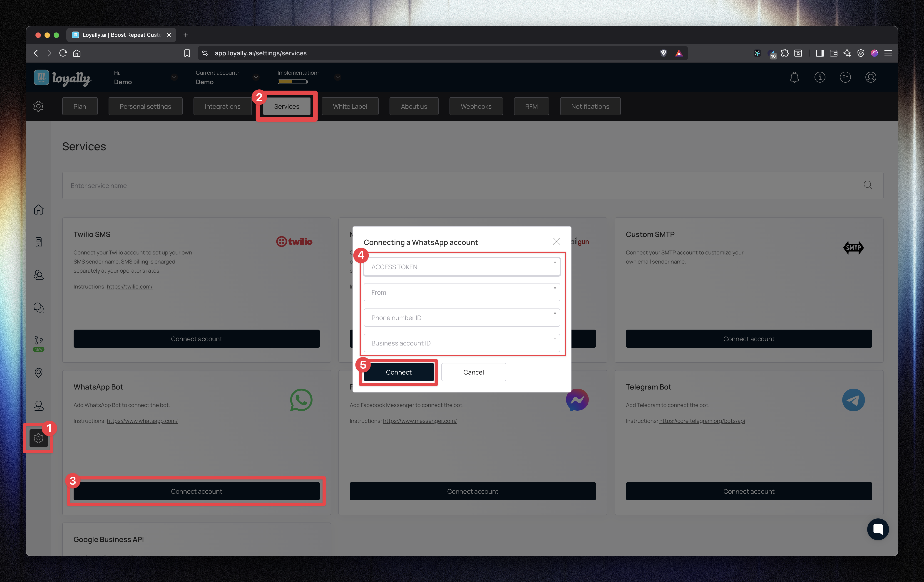
Task: Expand the Implementation progress dropdown
Action: click(338, 77)
